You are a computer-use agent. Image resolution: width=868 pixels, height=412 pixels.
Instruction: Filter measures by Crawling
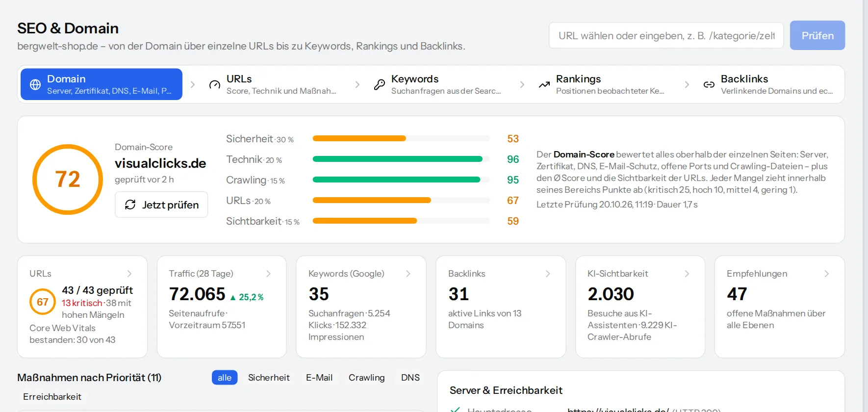point(367,378)
